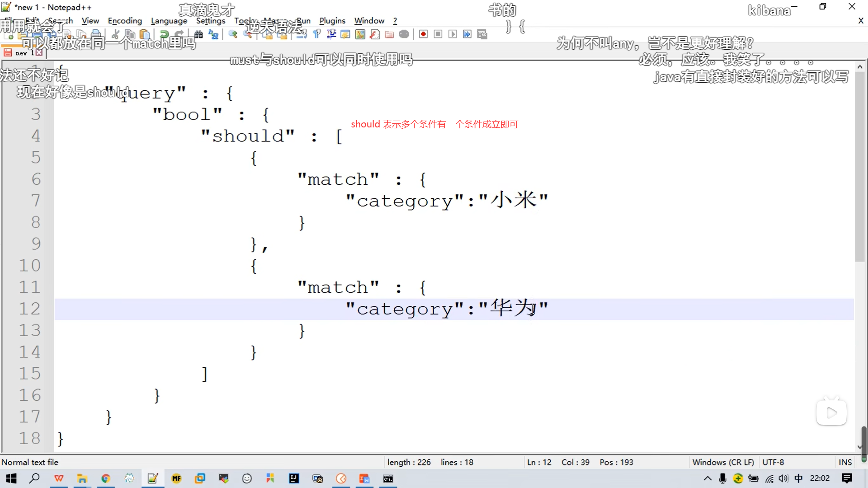Open the Language menu
The height and width of the screenshot is (488, 868).
(x=169, y=21)
